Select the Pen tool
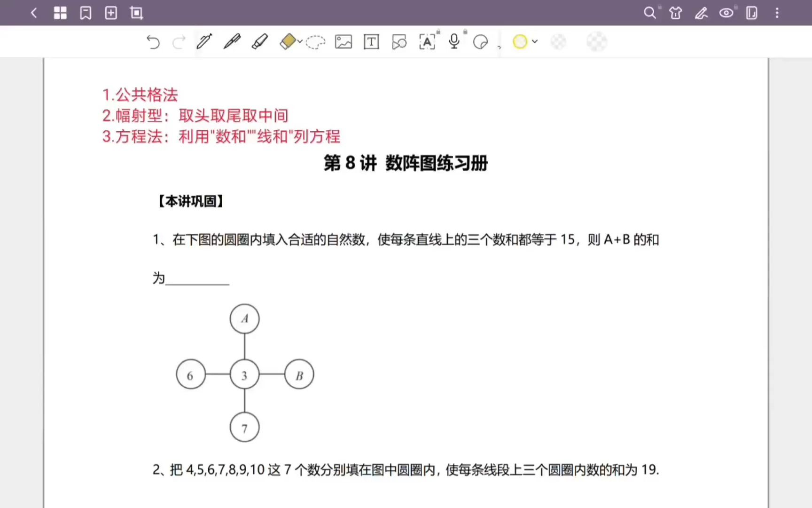Viewport: 812px width, 508px height. 231,41
